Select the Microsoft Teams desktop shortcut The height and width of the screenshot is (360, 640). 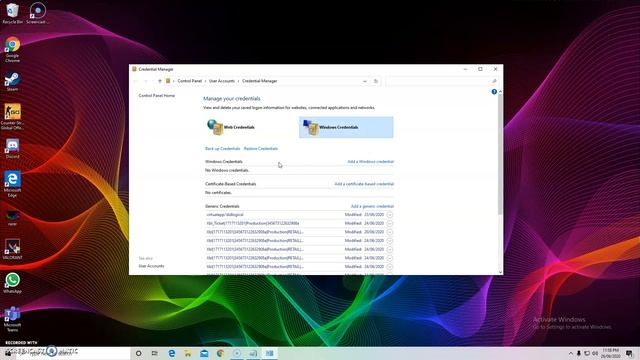(x=12, y=319)
